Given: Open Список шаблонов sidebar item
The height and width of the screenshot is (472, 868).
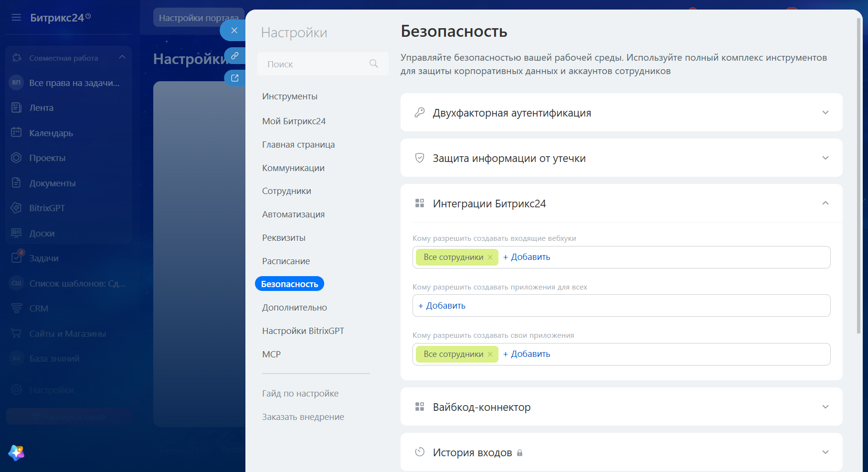Looking at the screenshot, I should coord(69,283).
